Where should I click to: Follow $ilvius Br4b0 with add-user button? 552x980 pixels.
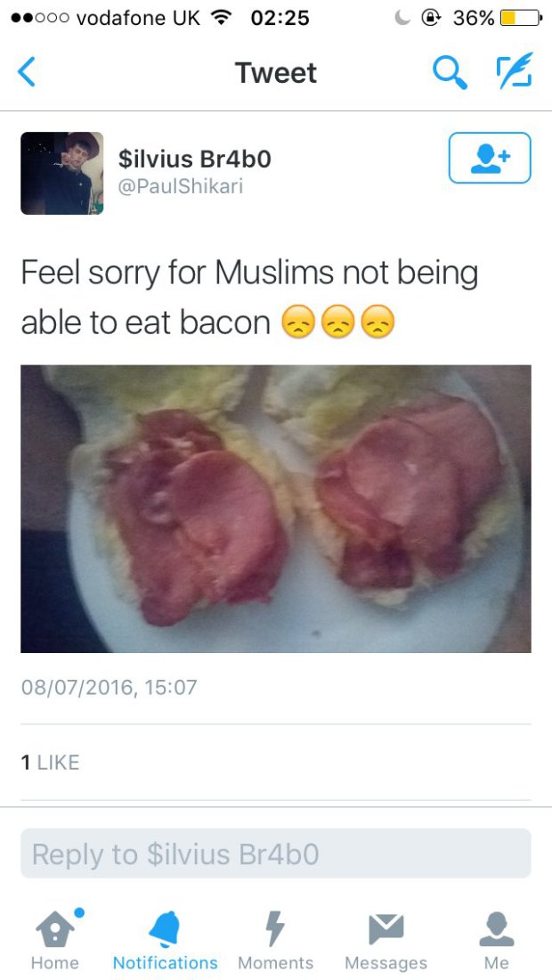click(x=490, y=158)
